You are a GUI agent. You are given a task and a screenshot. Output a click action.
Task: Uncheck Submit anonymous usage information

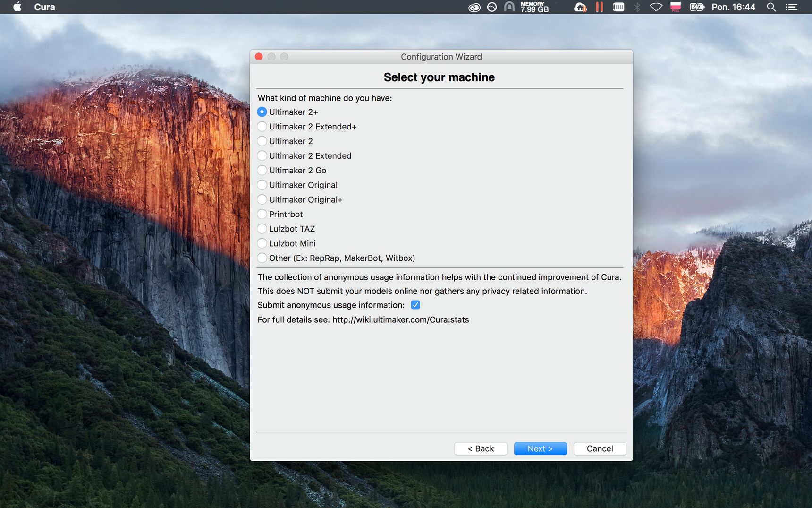coord(415,305)
